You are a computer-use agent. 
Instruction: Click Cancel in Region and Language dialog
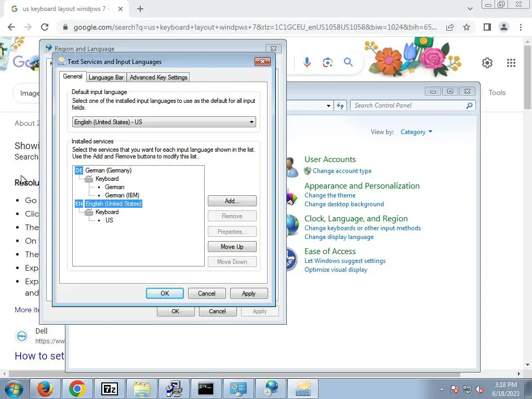coord(217,312)
